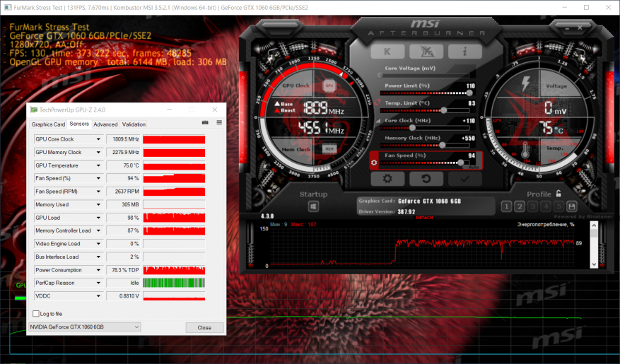Open Afterburner settings gear button
The width and height of the screenshot is (620, 364).
387,179
